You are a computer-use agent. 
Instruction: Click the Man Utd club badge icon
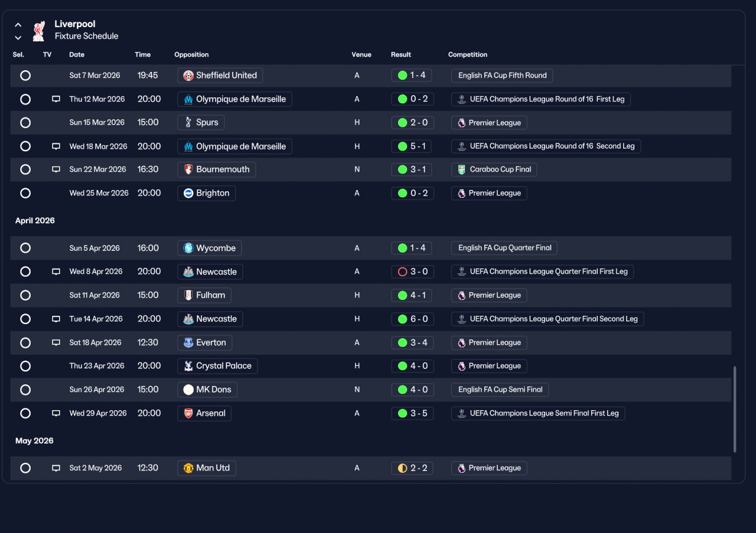(188, 468)
